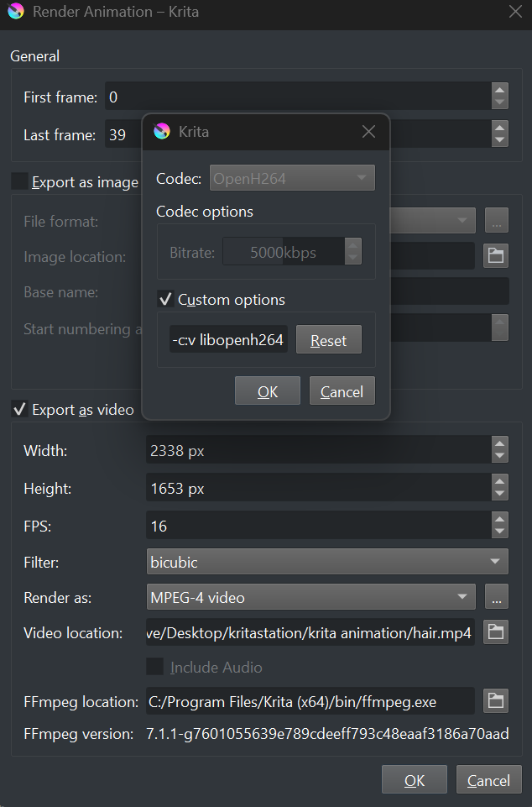Cancel the Krita codec dialog

342,391
